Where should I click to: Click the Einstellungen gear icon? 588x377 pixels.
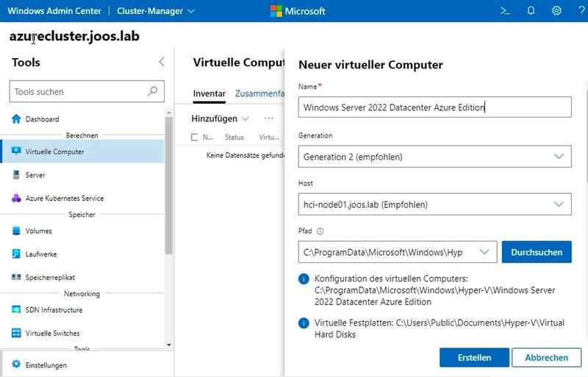16,364
